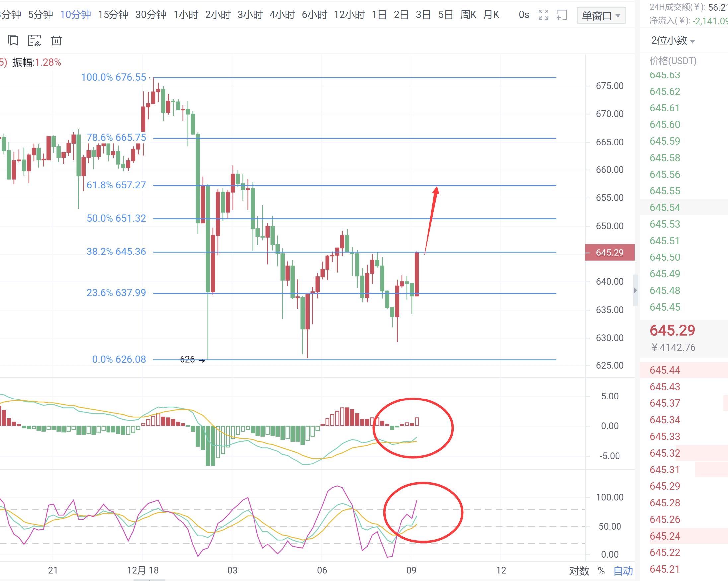Click the 100.0% 676.55 Fibonacci label

(113, 77)
